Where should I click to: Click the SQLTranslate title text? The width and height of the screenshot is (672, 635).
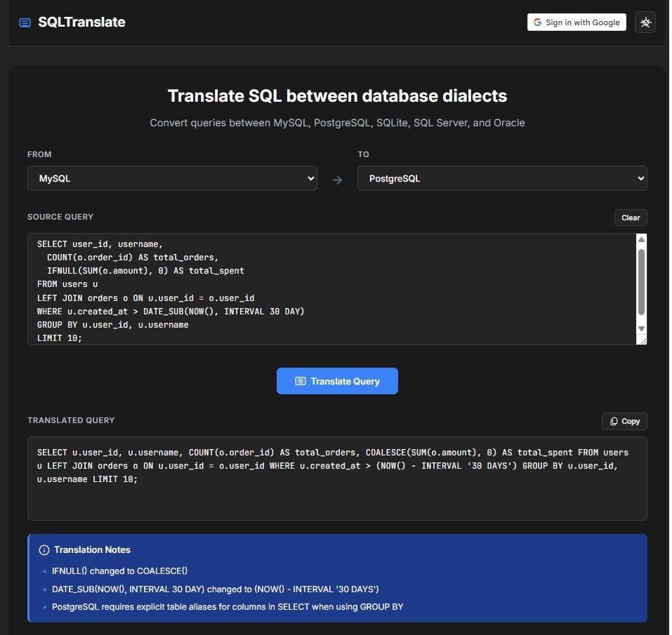[82, 22]
